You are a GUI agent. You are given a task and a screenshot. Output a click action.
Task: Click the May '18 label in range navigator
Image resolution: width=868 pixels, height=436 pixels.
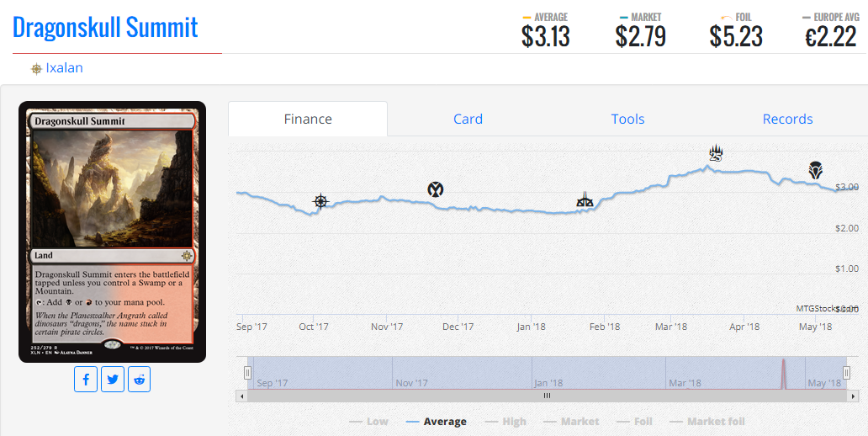coord(824,383)
